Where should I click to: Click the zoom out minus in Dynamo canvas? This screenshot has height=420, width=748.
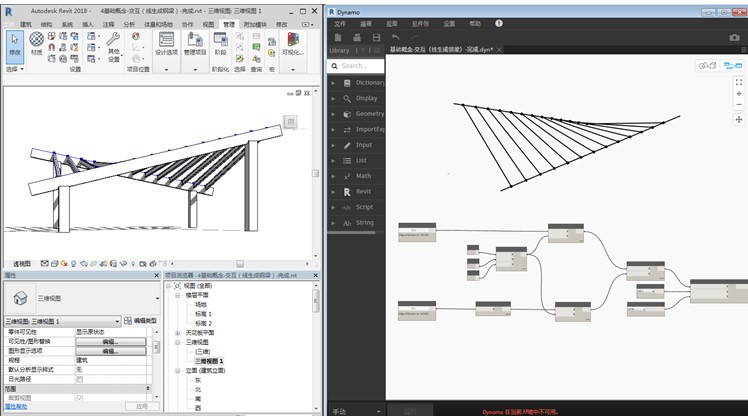[x=739, y=105]
